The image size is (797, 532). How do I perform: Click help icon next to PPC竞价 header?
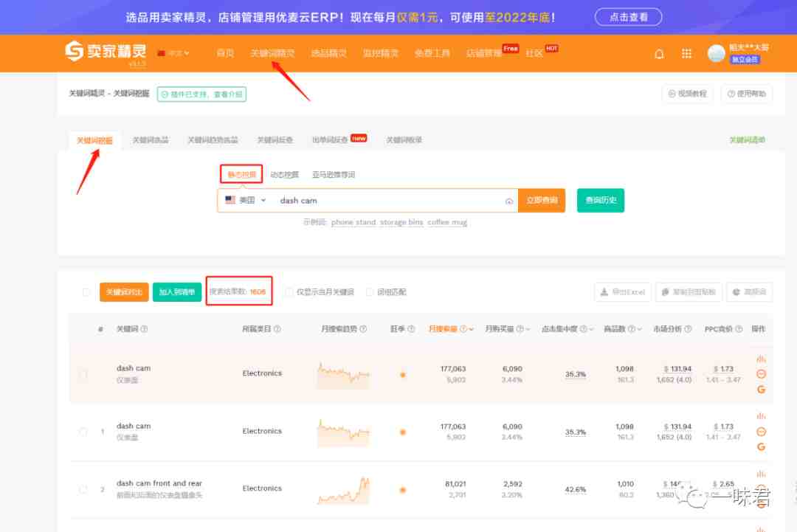(x=739, y=329)
